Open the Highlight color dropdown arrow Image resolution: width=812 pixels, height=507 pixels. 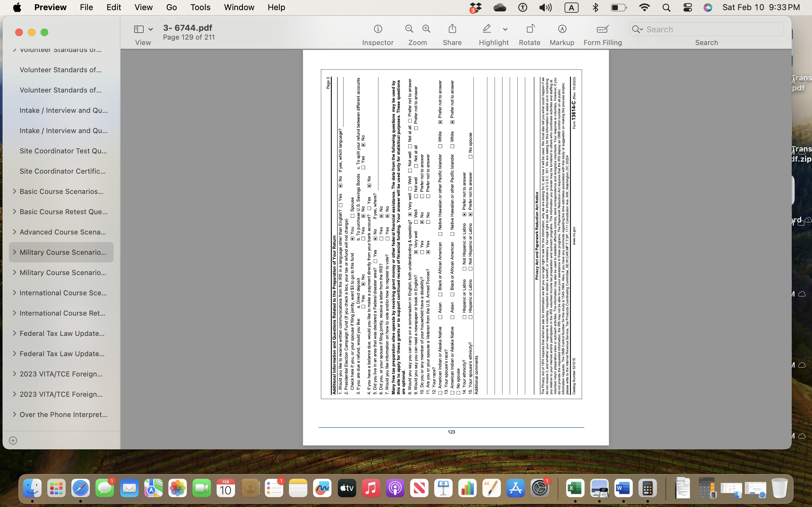tap(505, 29)
